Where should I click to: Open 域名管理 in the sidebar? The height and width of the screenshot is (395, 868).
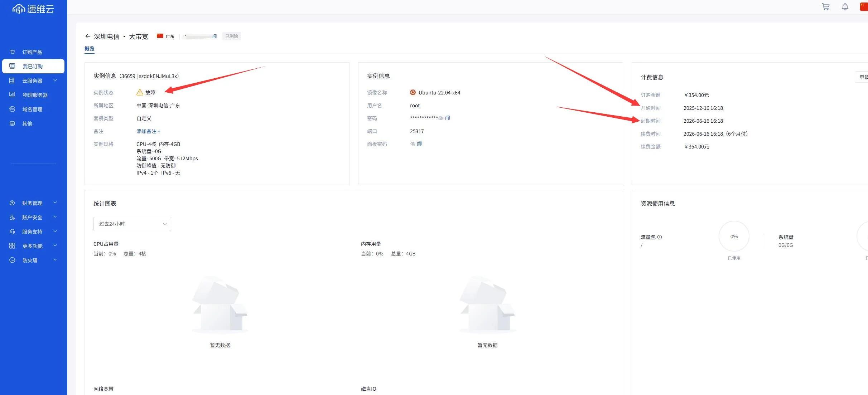click(32, 109)
